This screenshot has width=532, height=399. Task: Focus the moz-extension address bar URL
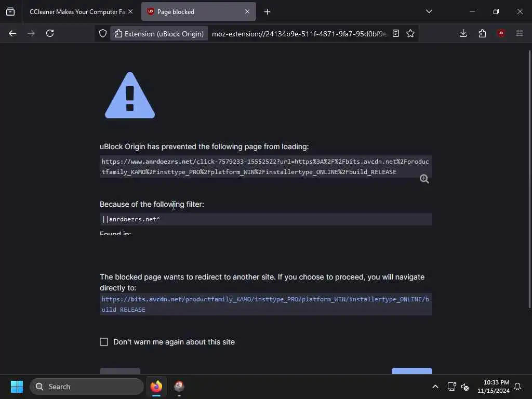pyautogui.click(x=299, y=34)
